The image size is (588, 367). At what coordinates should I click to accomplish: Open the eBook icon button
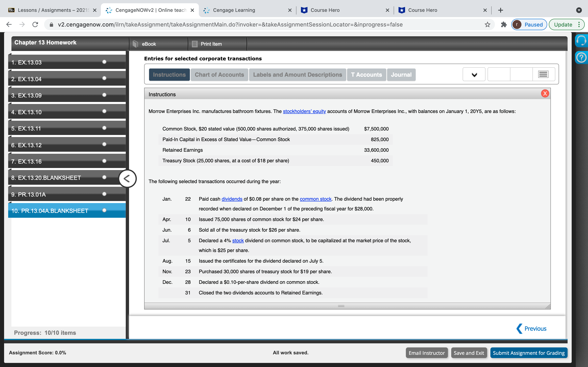pos(136,44)
